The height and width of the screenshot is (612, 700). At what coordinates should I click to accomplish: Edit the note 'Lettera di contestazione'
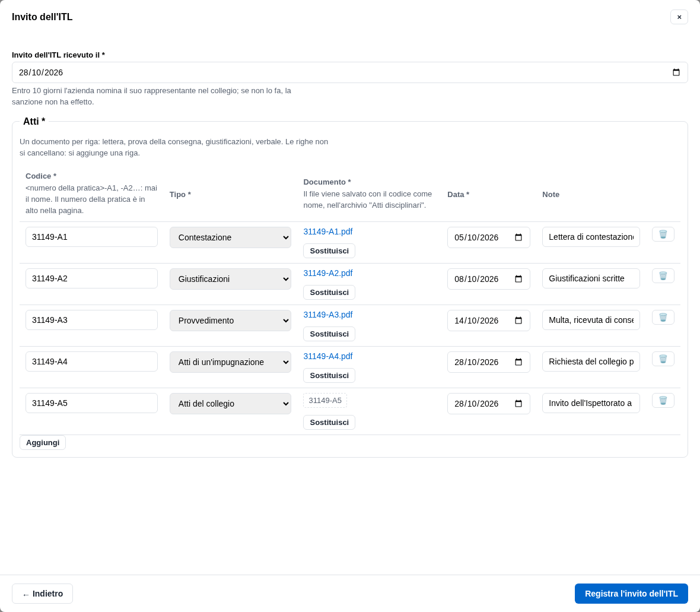[x=591, y=237]
